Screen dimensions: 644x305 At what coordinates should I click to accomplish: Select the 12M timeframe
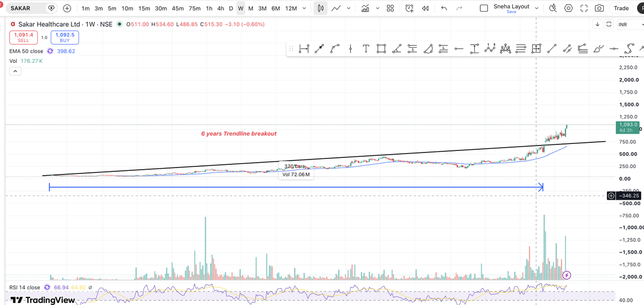(291, 8)
